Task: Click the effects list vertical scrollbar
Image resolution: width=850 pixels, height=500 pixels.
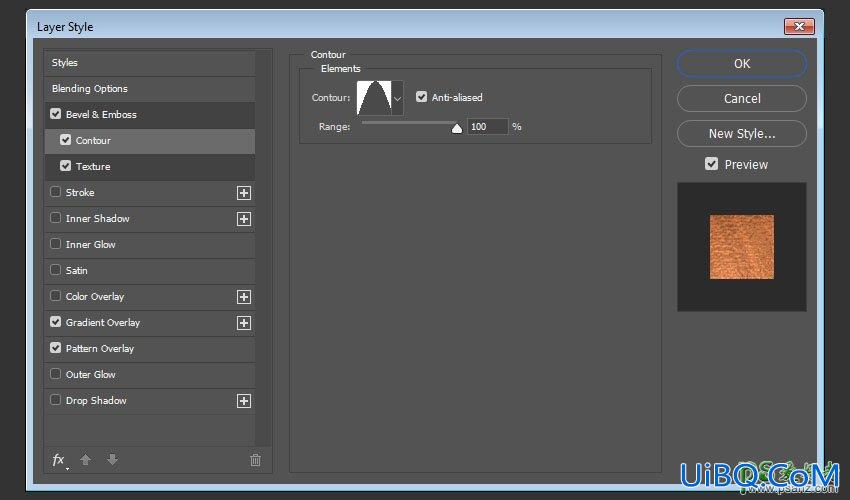Action: [263, 248]
